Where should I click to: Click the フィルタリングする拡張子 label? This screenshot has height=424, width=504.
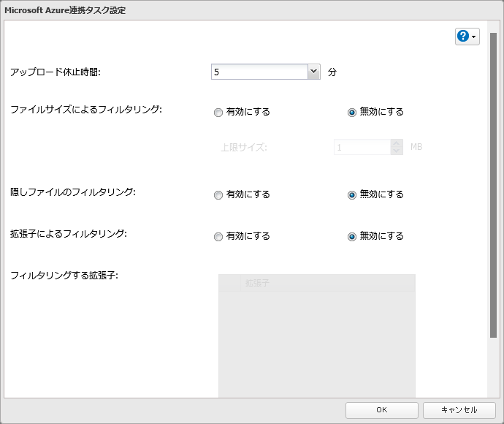pos(64,276)
